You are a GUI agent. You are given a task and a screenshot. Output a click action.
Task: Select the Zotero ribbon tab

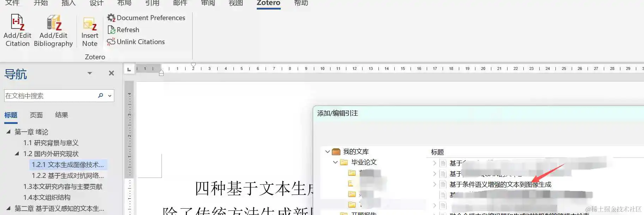(268, 3)
